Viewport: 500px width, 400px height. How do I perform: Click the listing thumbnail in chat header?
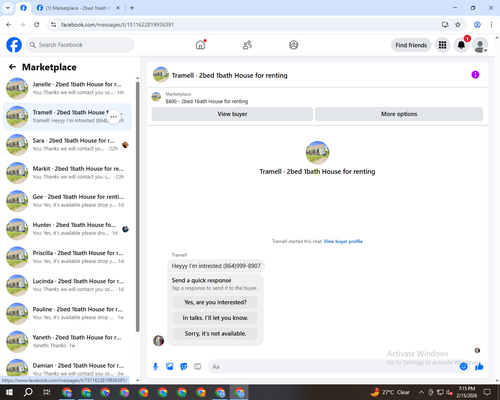coord(161,75)
